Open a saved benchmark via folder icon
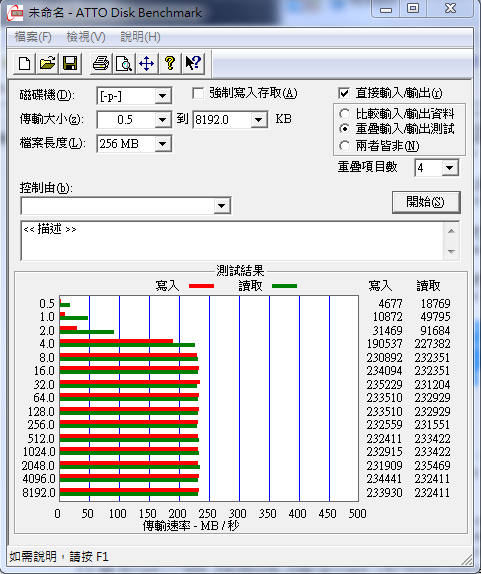Viewport: 481px width, 574px height. [x=47, y=64]
